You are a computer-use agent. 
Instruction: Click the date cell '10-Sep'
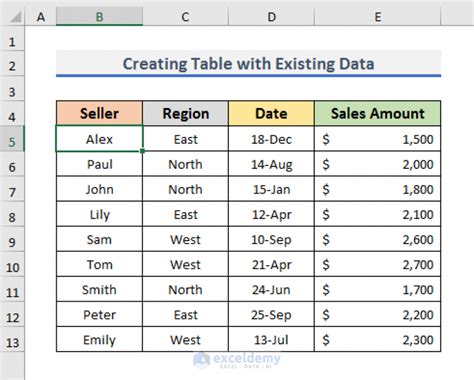pyautogui.click(x=271, y=239)
